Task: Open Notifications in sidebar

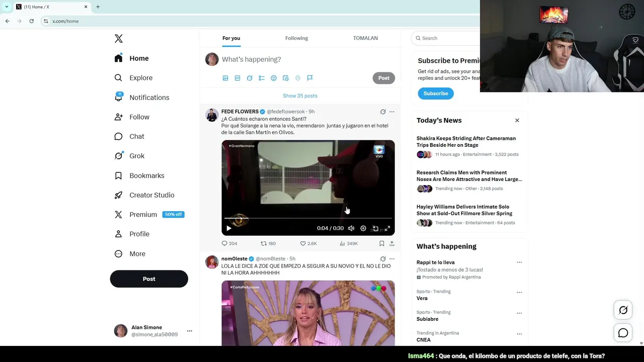Action: click(142, 98)
